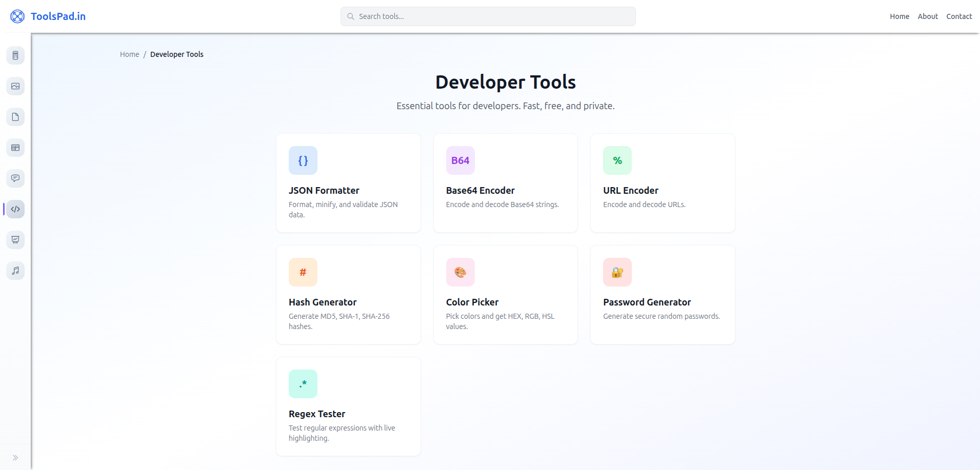Screen dimensions: 980x470
Task: Click inside the Search tools field
Action: pos(488,16)
